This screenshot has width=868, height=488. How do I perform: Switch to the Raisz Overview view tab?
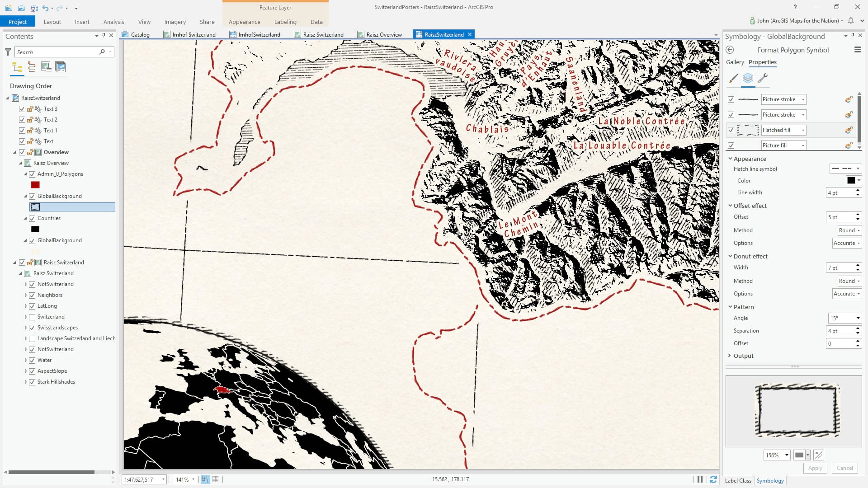[x=383, y=34]
